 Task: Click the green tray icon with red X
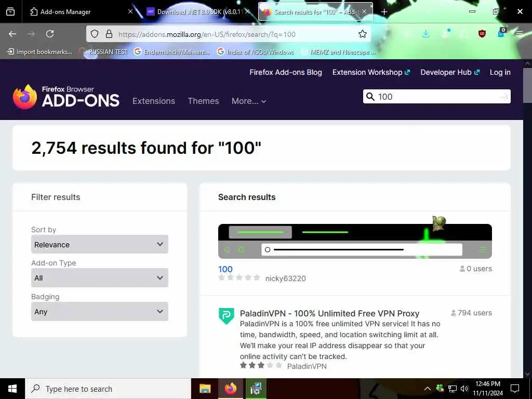(440, 388)
